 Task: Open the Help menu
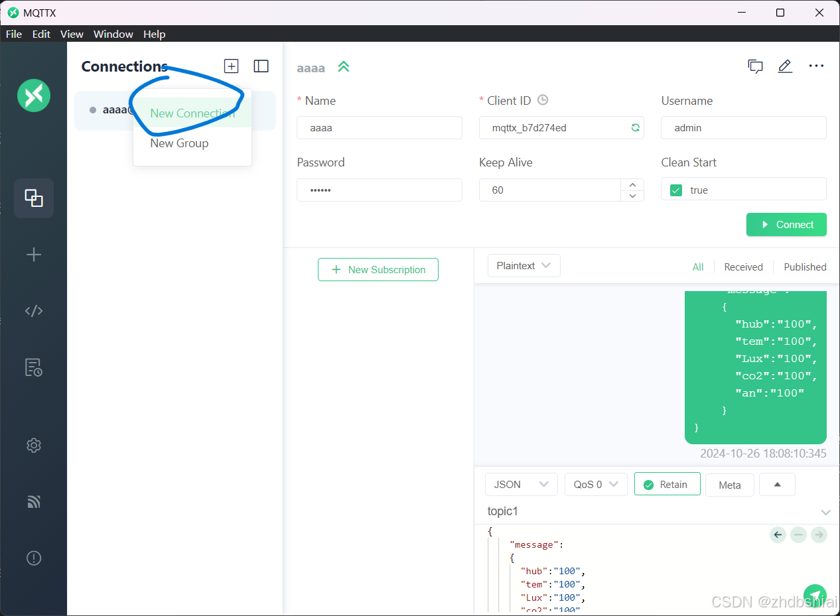click(155, 34)
